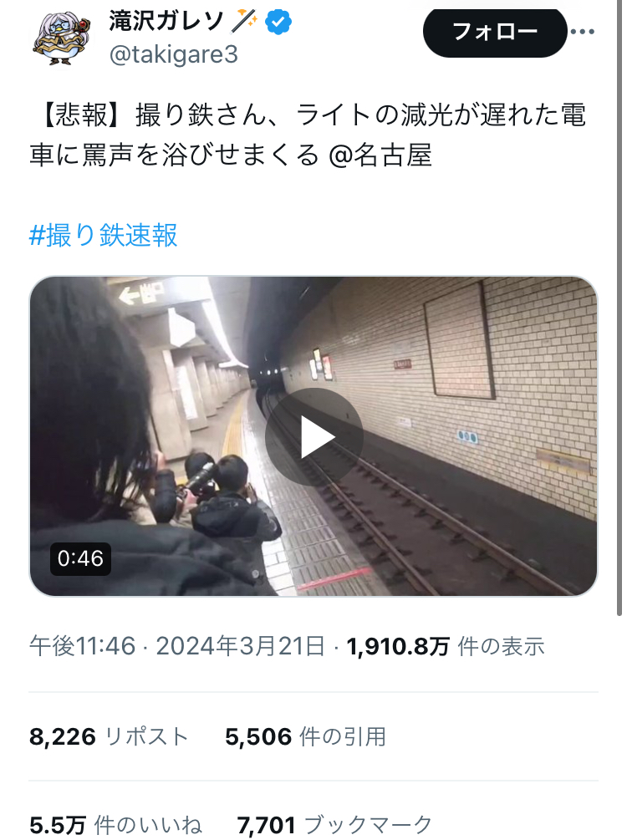Open the 午後11:46 timestamp link

click(83, 646)
